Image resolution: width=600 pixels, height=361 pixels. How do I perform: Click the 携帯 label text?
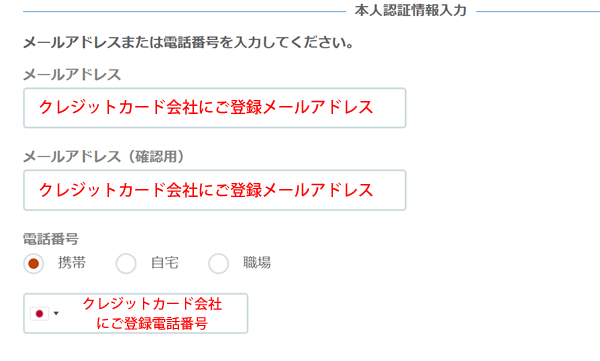tap(72, 263)
